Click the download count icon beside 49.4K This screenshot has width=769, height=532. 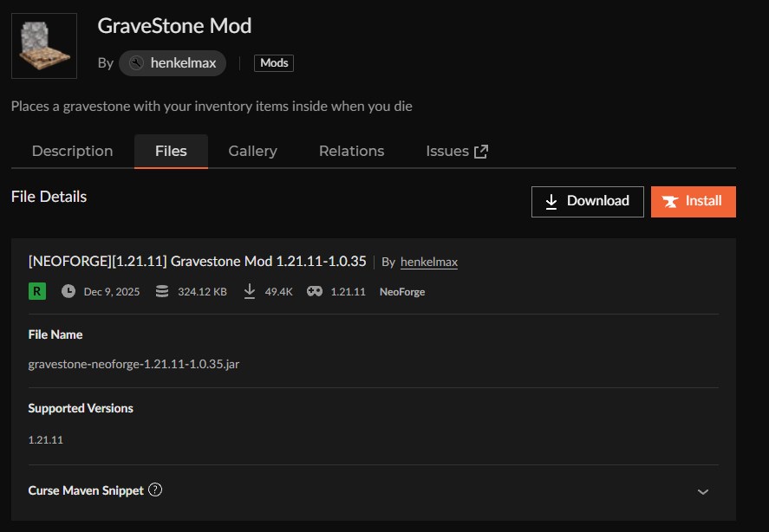250,292
